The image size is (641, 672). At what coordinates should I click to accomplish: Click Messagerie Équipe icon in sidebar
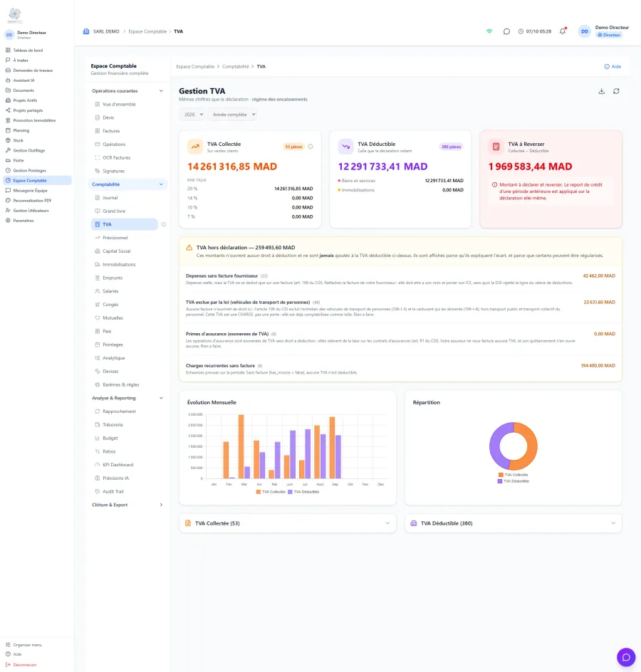pyautogui.click(x=8, y=190)
